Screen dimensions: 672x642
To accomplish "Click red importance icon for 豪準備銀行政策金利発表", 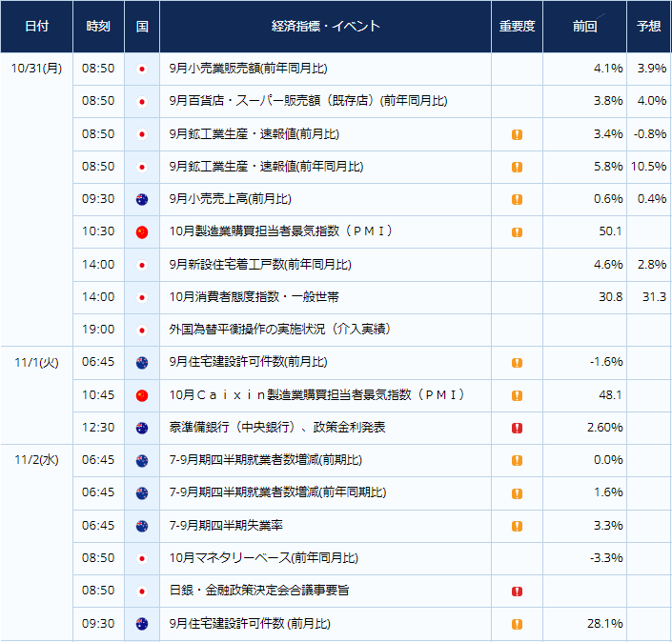I will pyautogui.click(x=517, y=428).
